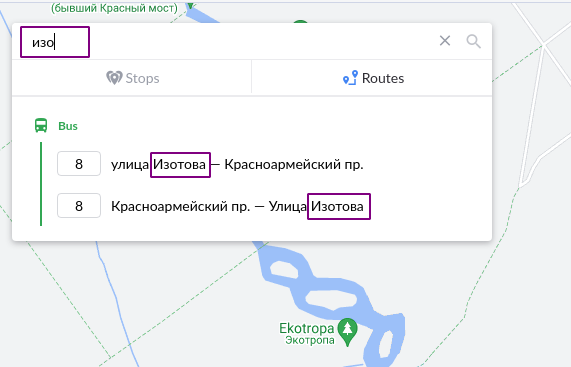Select the Ekotropa Экотропа map label

pos(307,334)
